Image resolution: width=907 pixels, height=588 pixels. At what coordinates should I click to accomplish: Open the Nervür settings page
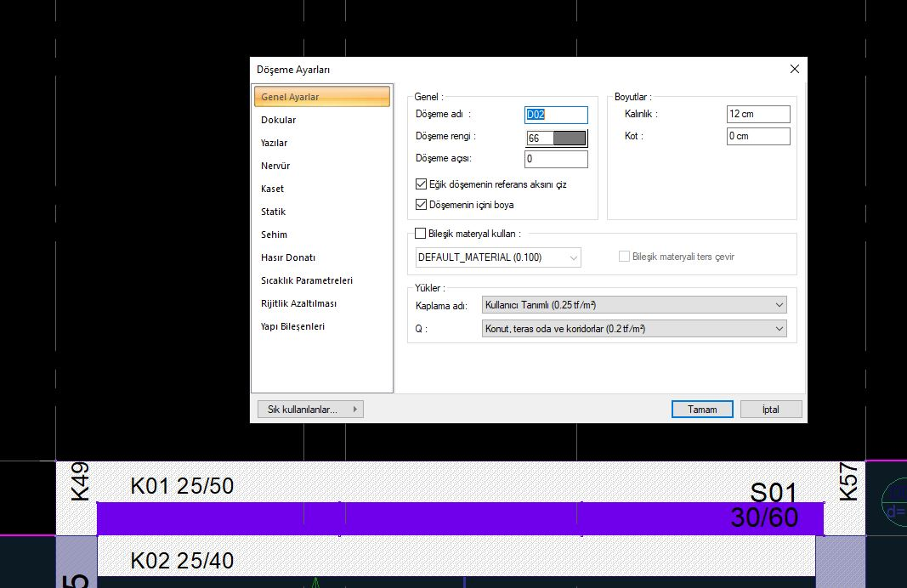pyautogui.click(x=275, y=166)
